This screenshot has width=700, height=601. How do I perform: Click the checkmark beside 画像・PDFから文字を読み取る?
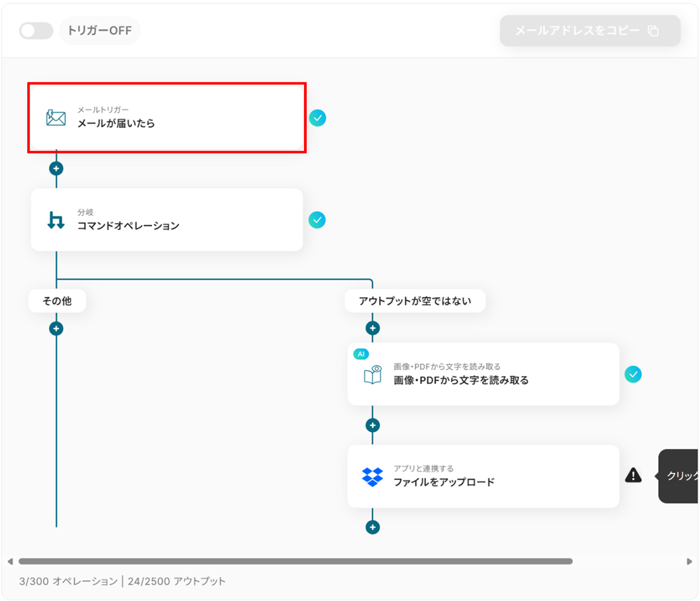[633, 374]
